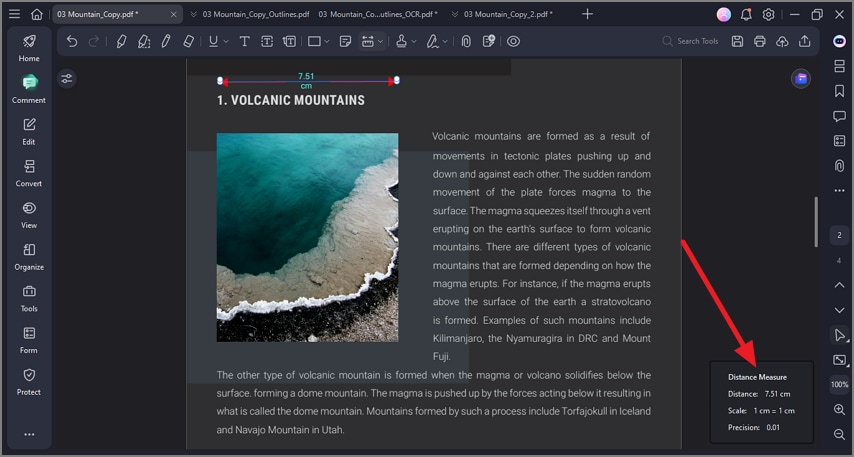Open the settings gear

[x=768, y=15]
